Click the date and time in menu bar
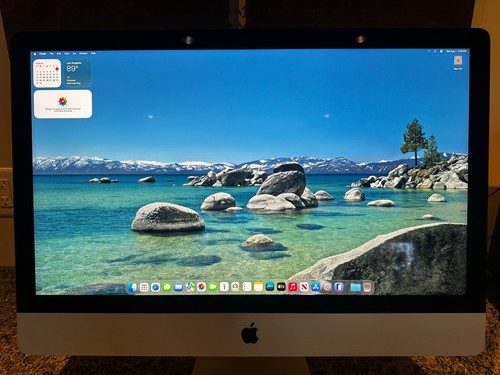This screenshot has height=375, width=500. point(456,51)
